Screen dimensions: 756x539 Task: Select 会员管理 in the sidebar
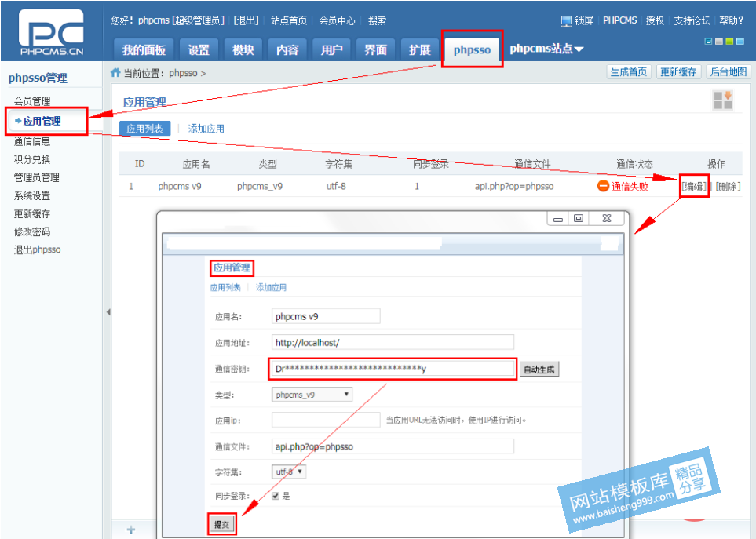click(x=32, y=101)
